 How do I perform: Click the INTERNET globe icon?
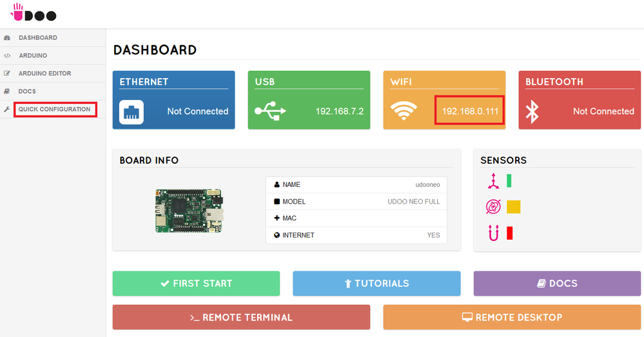coord(277,235)
